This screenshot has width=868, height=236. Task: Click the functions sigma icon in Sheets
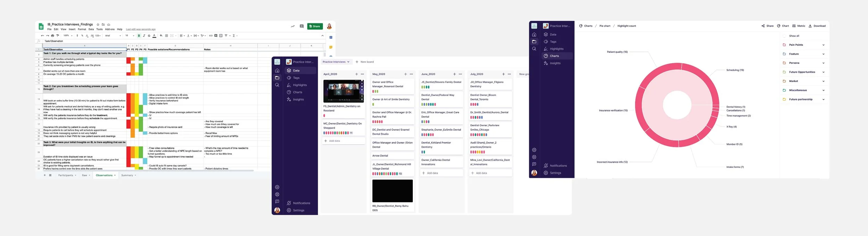[x=234, y=35]
